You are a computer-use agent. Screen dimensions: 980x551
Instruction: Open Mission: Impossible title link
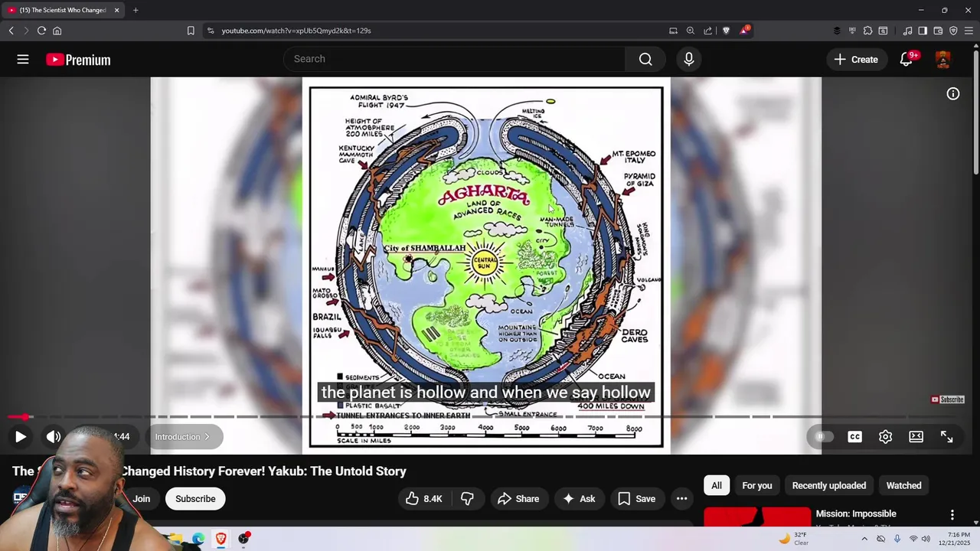click(x=856, y=514)
